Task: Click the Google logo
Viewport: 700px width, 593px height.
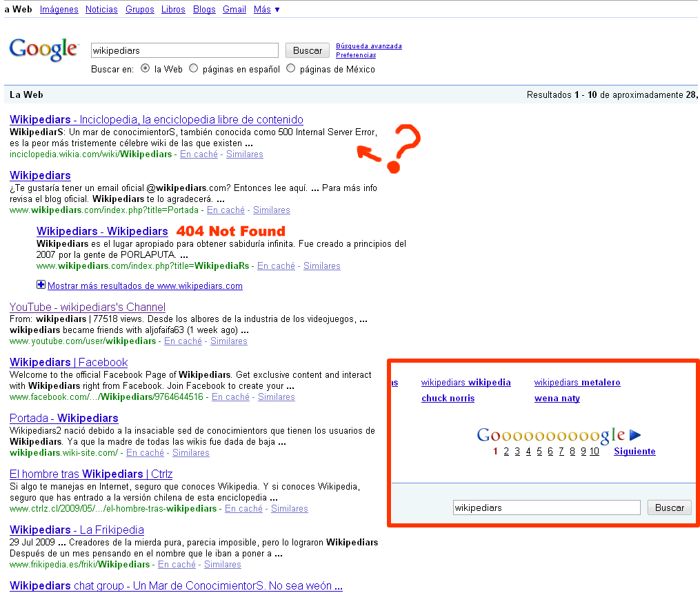Action: click(43, 50)
